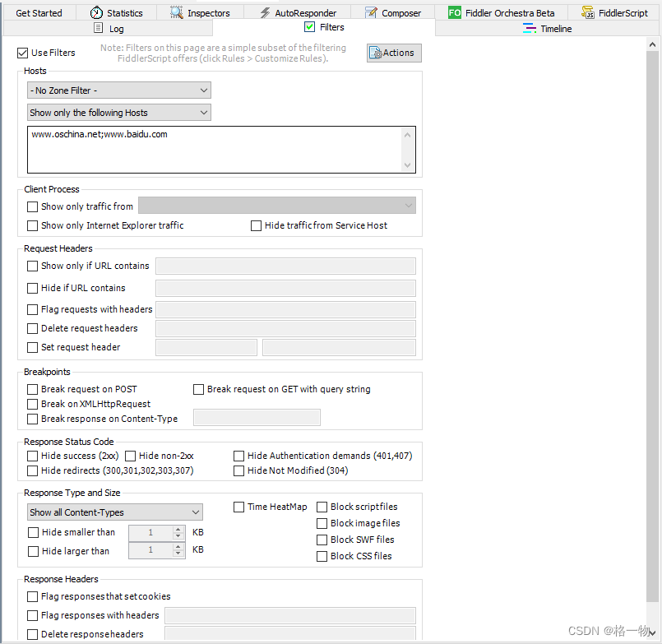Click hosts box scroll down arrow
The width and height of the screenshot is (662, 644).
pos(407,165)
